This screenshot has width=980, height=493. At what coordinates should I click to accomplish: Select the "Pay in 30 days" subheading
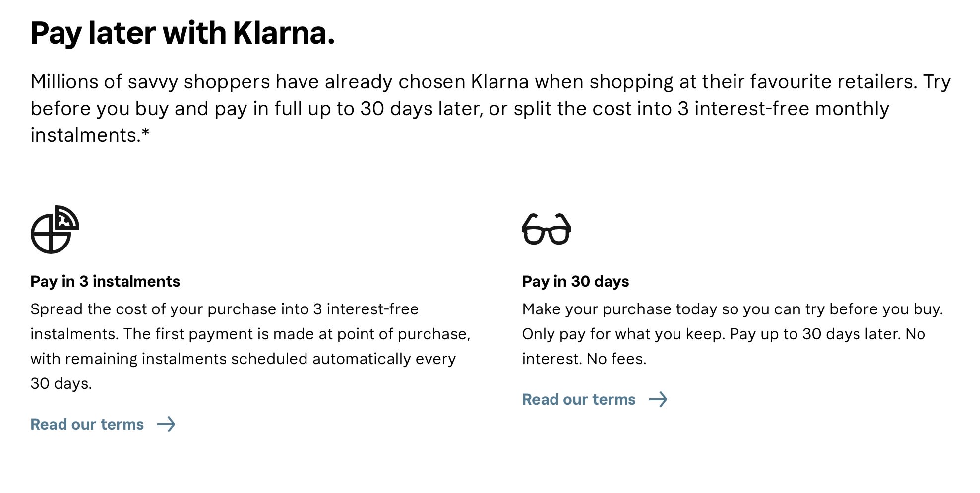575,281
